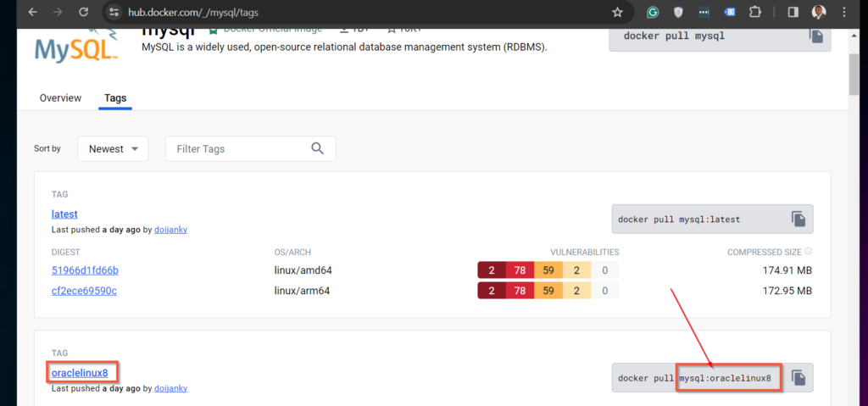Screen dimensions: 868x406
Task: Click the compressed size info icon
Action: [808, 252]
